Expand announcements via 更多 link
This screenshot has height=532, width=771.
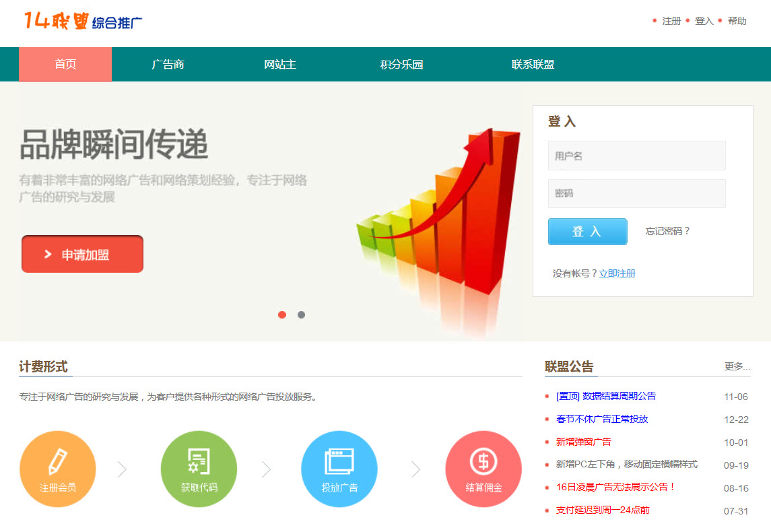737,366
